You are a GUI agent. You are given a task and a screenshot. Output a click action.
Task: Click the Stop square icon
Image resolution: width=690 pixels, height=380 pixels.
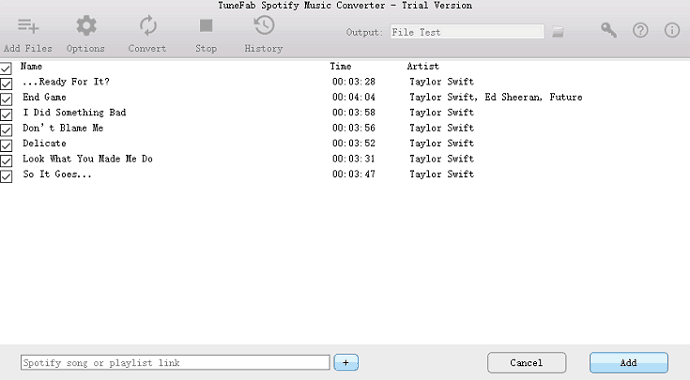pos(206,26)
